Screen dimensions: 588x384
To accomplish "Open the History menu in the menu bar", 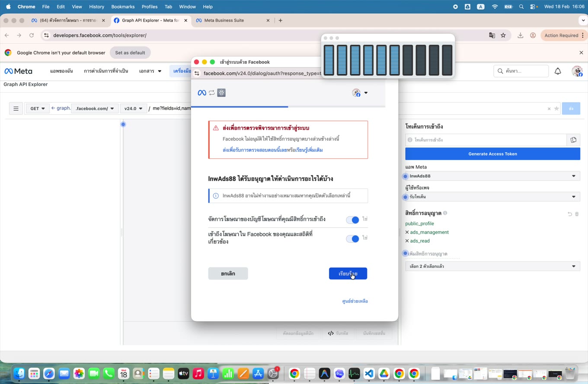I will 96,6.
